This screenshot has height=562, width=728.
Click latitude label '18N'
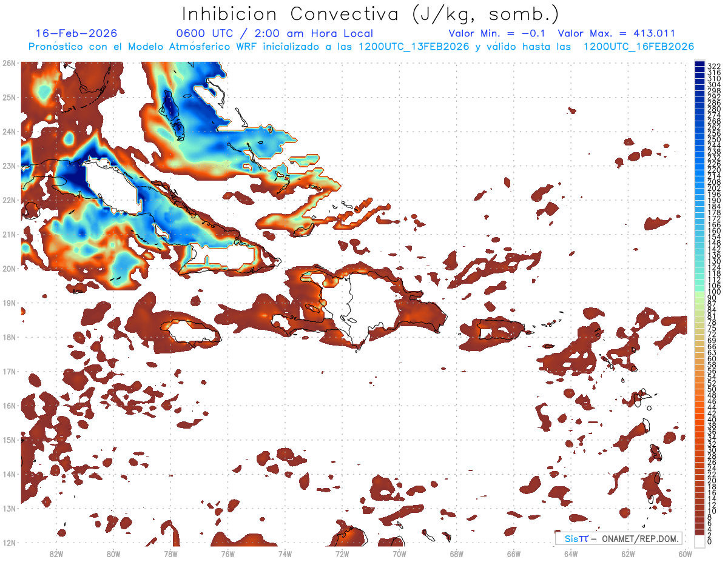click(9, 337)
